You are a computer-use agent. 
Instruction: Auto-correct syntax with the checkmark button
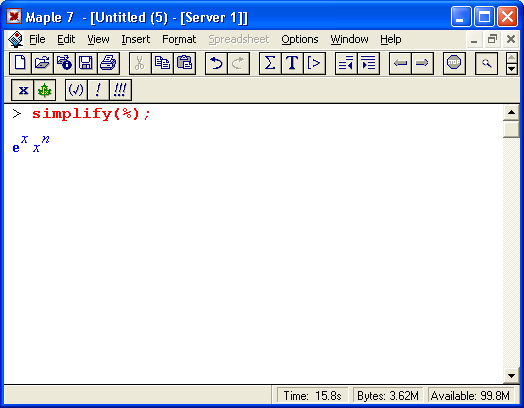tap(76, 90)
